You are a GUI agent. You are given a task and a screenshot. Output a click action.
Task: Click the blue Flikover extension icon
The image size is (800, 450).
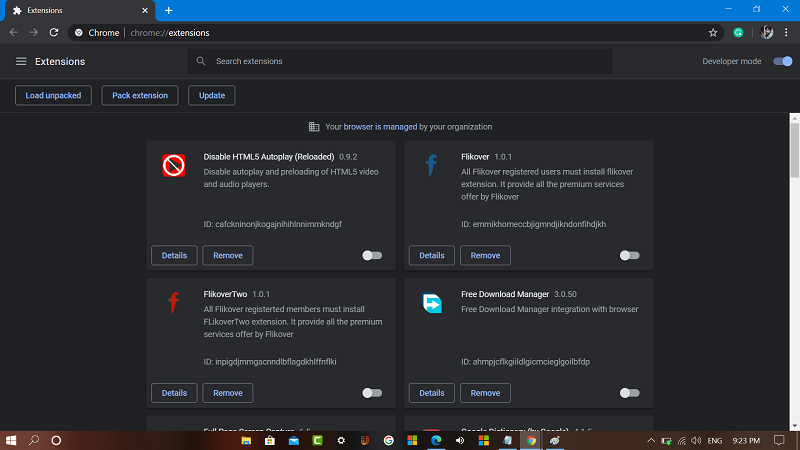point(431,165)
